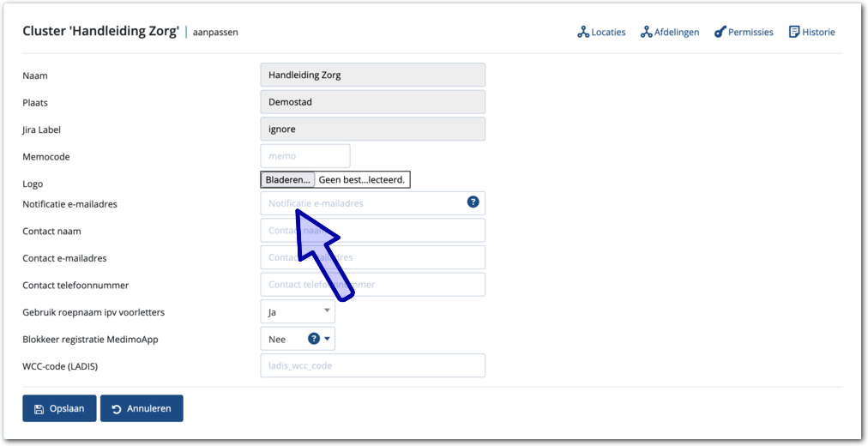
Task: Click help icon beside Blokkeer registratie dropdown
Action: click(x=314, y=339)
